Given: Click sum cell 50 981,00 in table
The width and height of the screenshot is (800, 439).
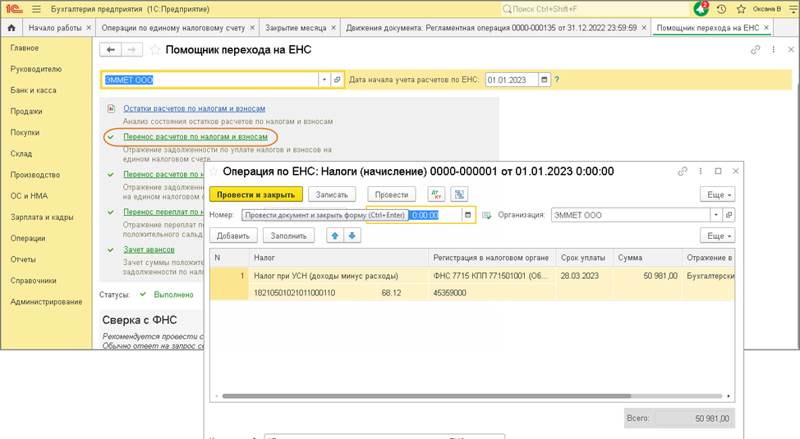Looking at the screenshot, I should [647, 276].
